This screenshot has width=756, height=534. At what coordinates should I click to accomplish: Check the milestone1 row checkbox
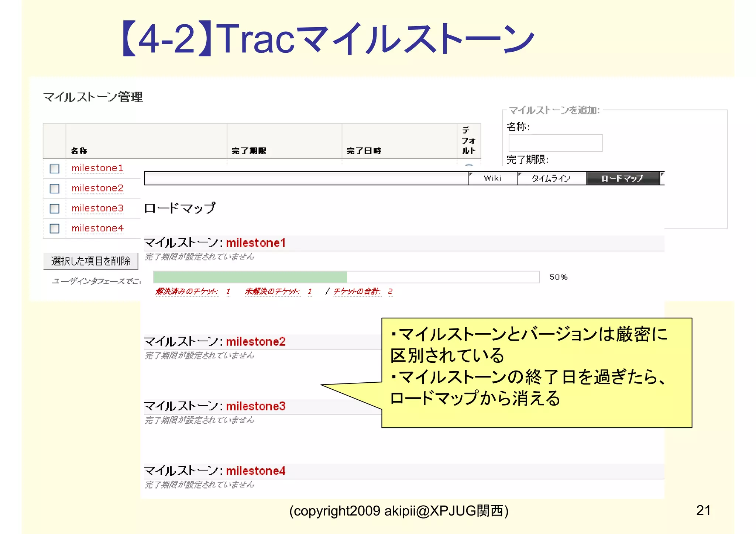coord(54,169)
